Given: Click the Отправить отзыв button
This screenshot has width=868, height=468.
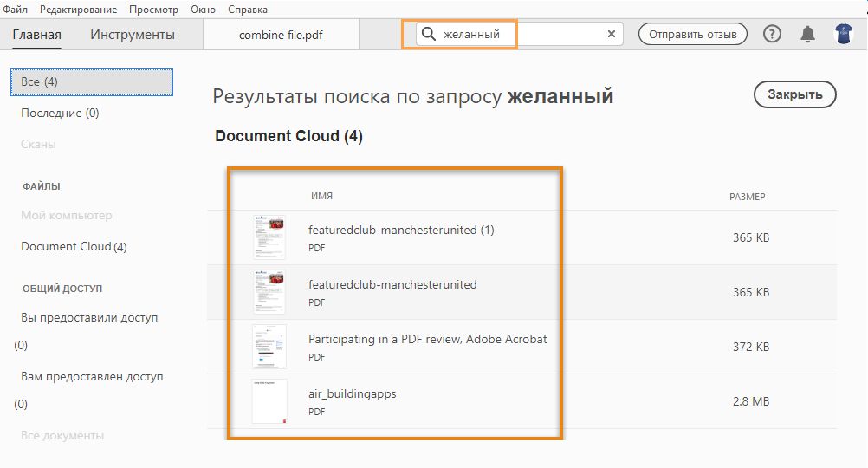Looking at the screenshot, I should [x=692, y=35].
